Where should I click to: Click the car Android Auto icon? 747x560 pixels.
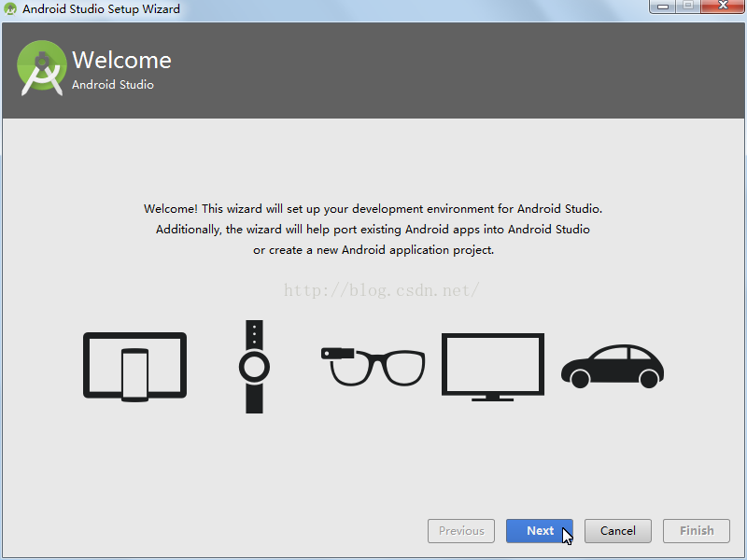pyautogui.click(x=613, y=366)
